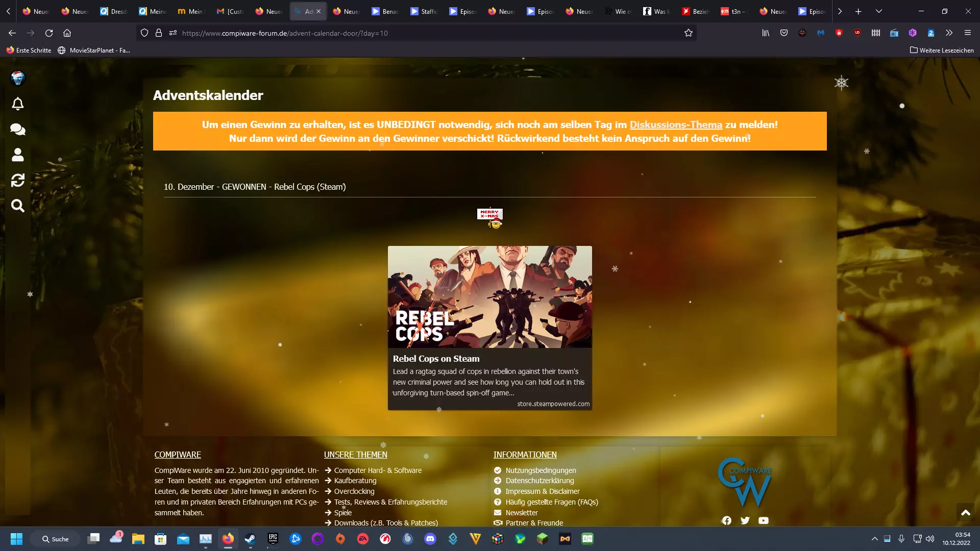This screenshot has width=980, height=551.
Task: Switch to the Staffe tab
Action: [425, 11]
